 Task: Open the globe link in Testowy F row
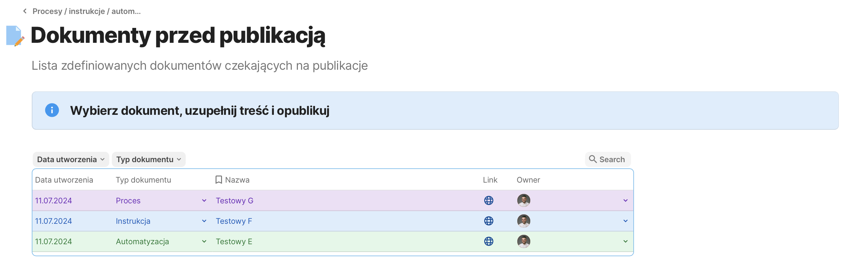tap(488, 221)
